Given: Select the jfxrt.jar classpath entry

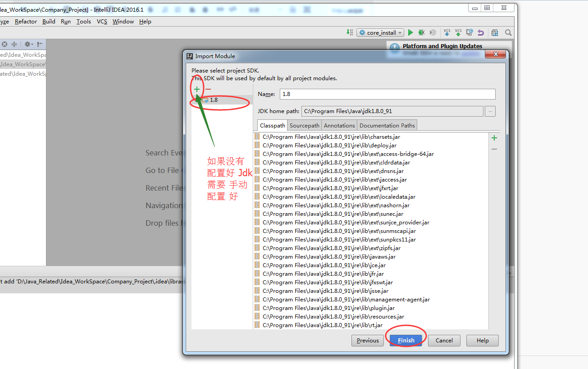Looking at the screenshot, I should point(371,188).
